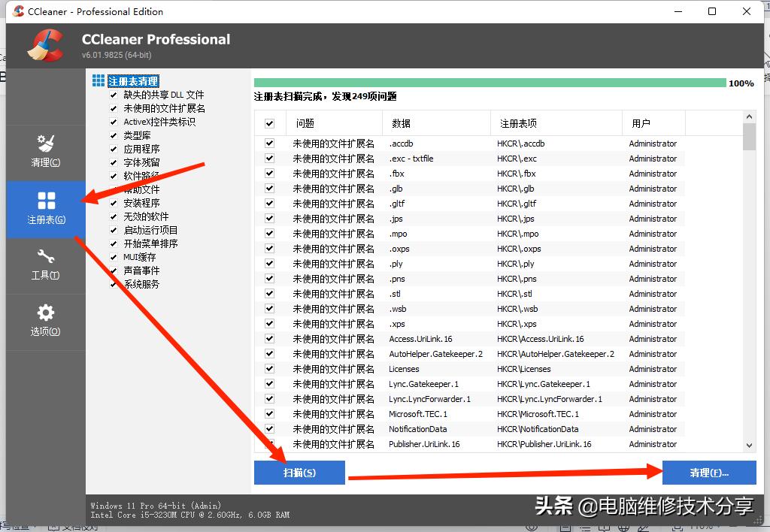Click the blue grid icon beside 注册表清理

click(x=99, y=80)
